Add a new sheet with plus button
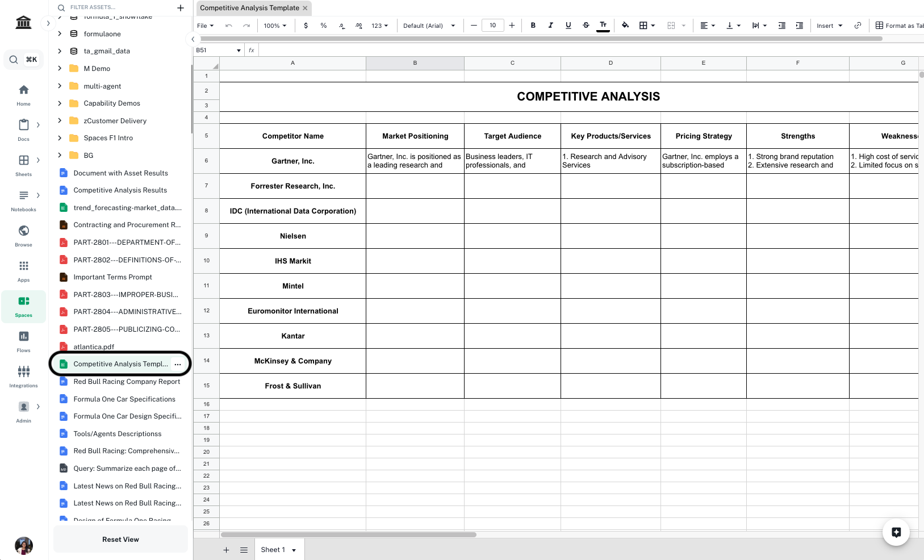 click(x=226, y=550)
